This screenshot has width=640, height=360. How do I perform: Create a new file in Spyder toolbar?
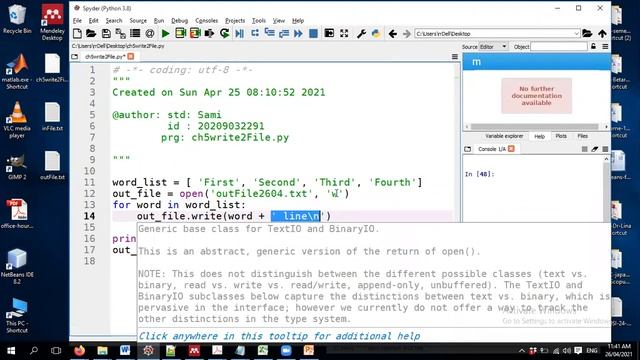(x=77, y=33)
